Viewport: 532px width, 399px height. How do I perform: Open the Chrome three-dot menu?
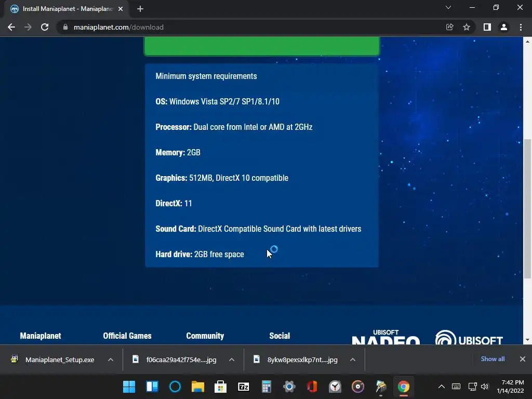[521, 27]
